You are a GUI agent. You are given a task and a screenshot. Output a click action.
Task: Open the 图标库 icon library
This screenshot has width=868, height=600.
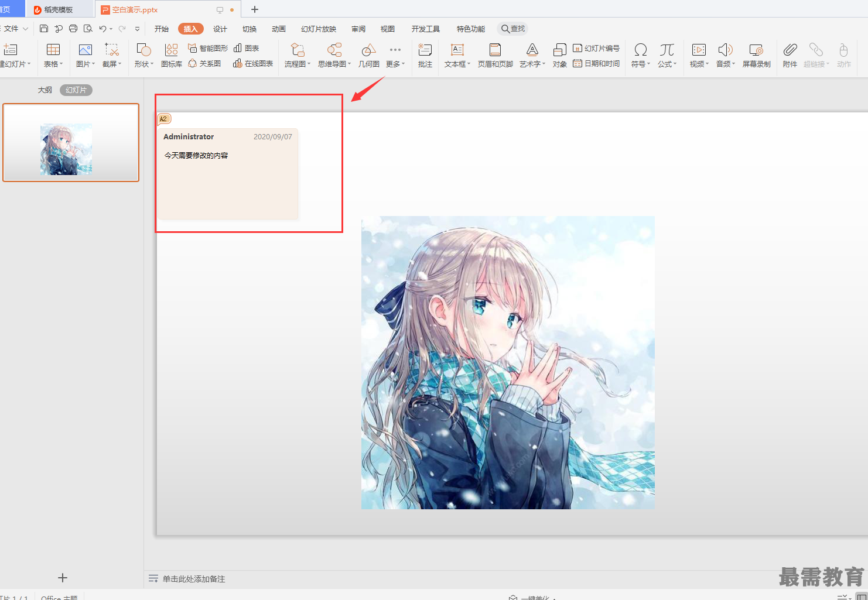point(171,56)
